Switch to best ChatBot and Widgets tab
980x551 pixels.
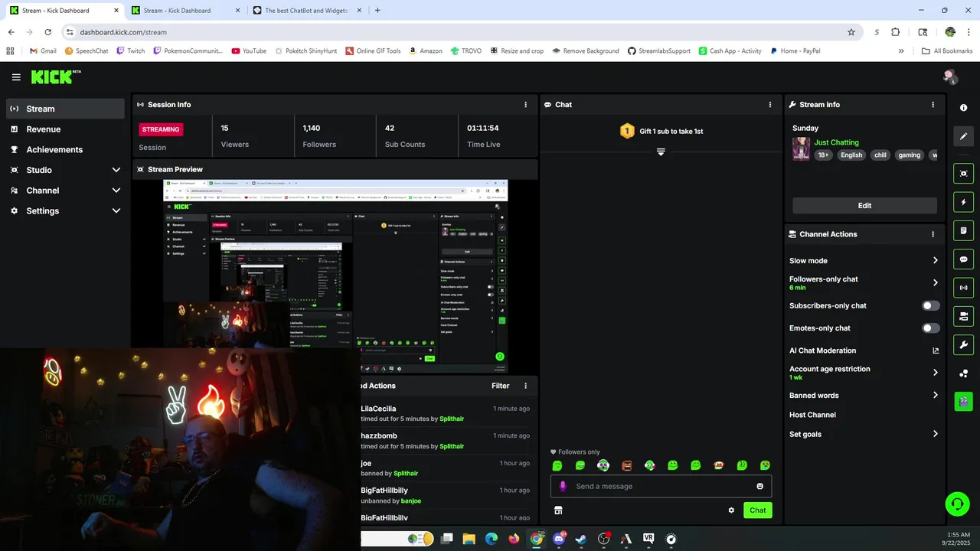[x=305, y=11]
